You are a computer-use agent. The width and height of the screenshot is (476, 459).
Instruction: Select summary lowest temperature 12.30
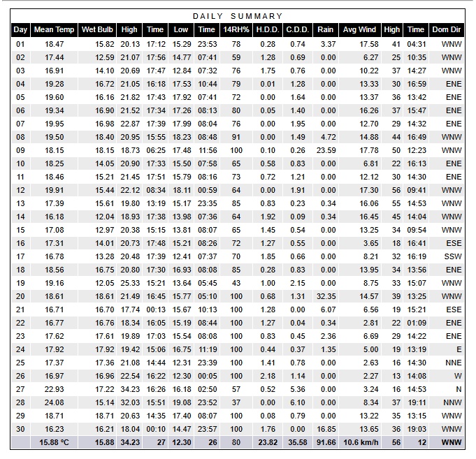pyautogui.click(x=182, y=443)
